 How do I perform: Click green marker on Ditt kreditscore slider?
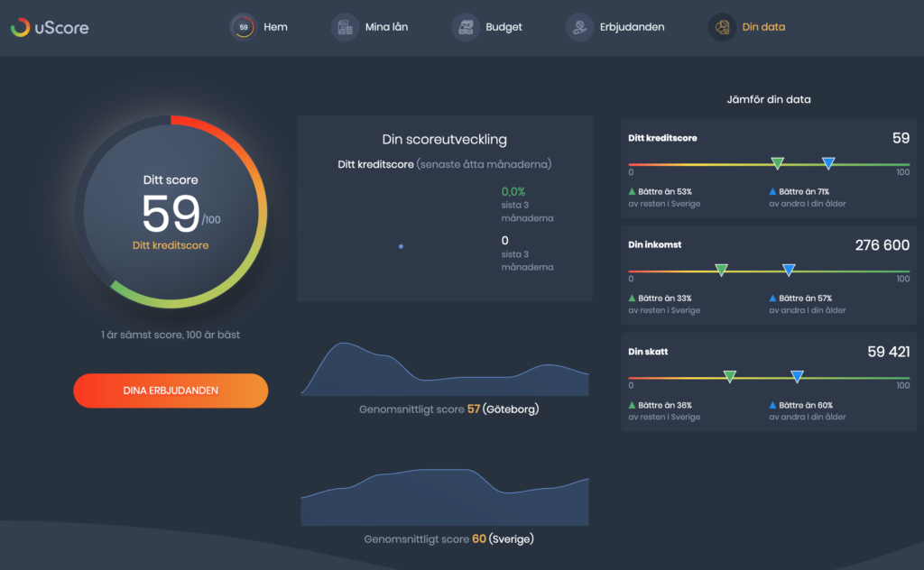pos(777,163)
